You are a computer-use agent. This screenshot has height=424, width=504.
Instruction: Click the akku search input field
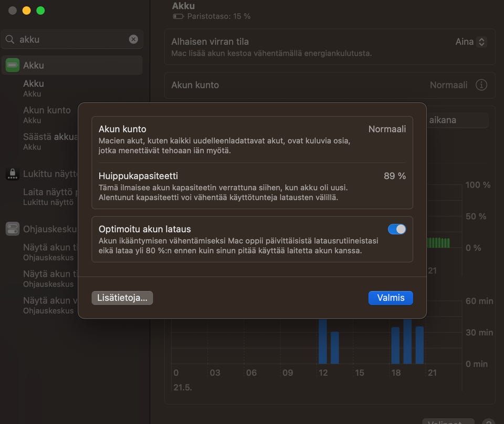coord(72,39)
